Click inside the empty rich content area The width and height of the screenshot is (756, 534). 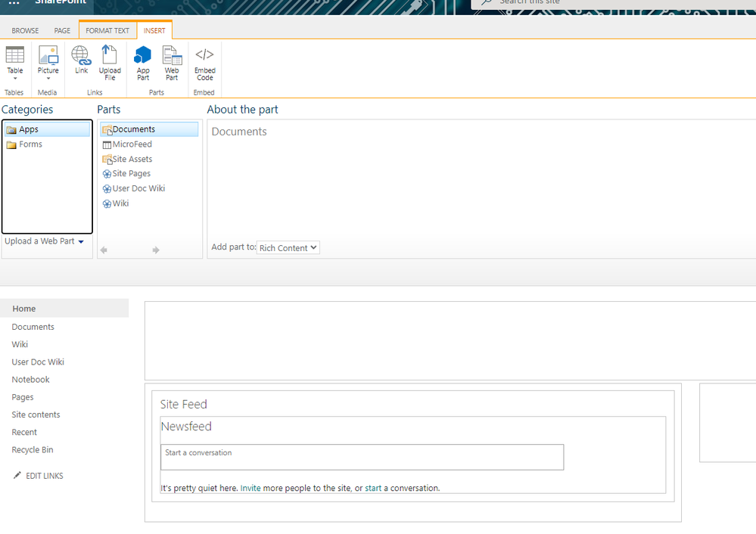coord(450,340)
